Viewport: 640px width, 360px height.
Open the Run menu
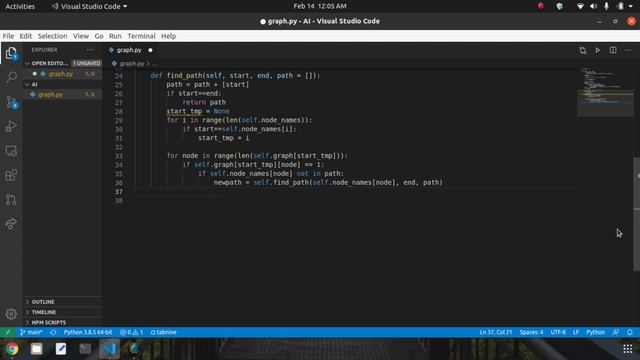(x=115, y=36)
